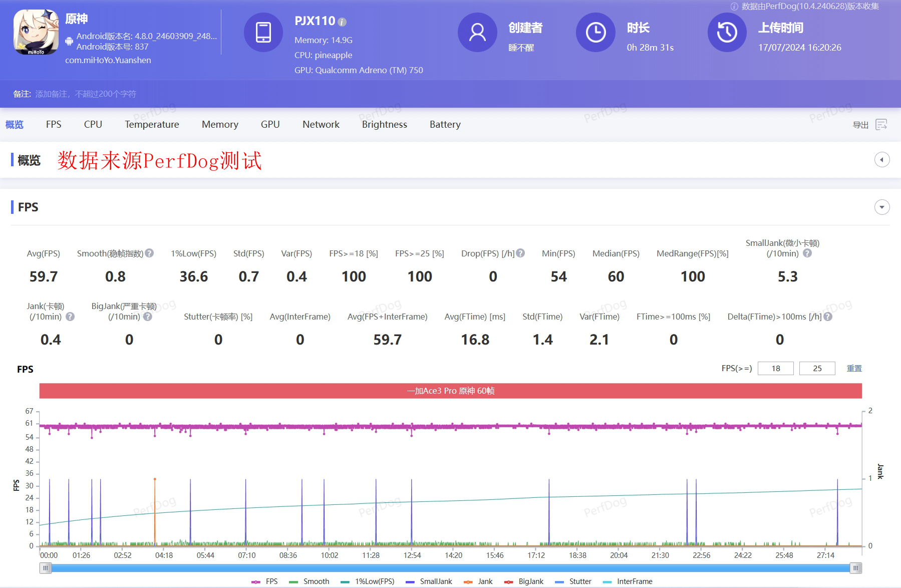Open the Temperature tab

152,125
